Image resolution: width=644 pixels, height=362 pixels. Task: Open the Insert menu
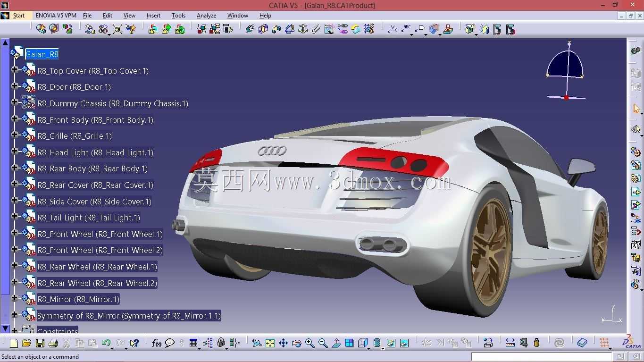tap(153, 16)
